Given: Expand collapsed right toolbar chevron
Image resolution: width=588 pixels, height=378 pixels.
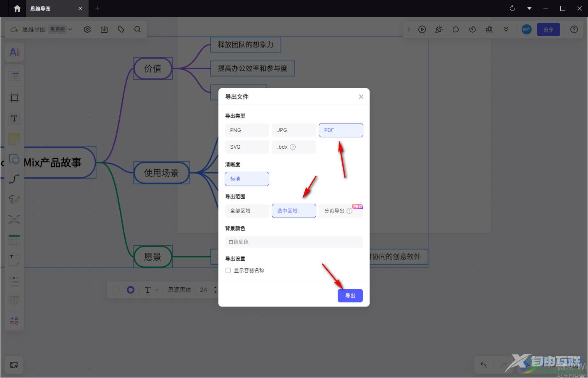Looking at the screenshot, I should [409, 29].
